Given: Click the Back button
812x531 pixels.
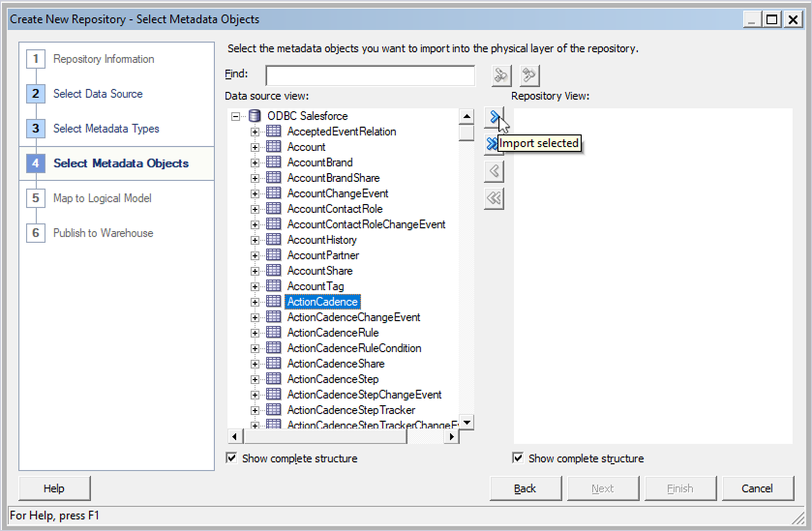Looking at the screenshot, I should tap(526, 488).
